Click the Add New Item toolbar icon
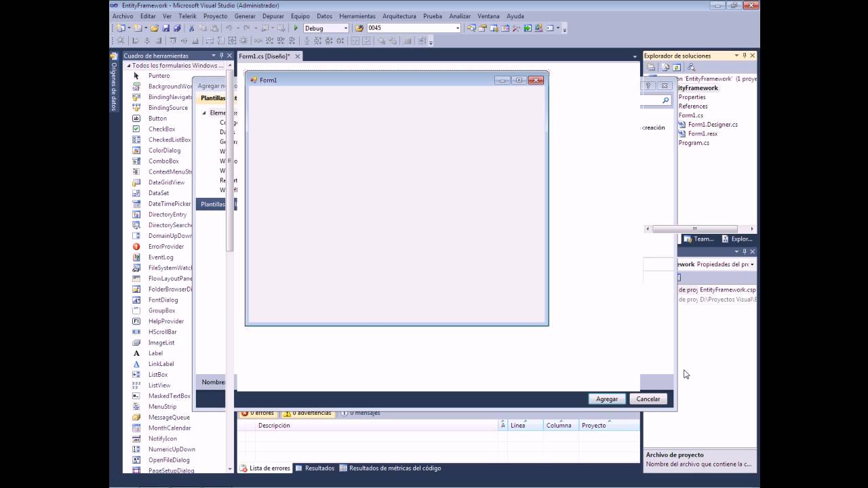The width and height of the screenshot is (868, 488). [136, 28]
